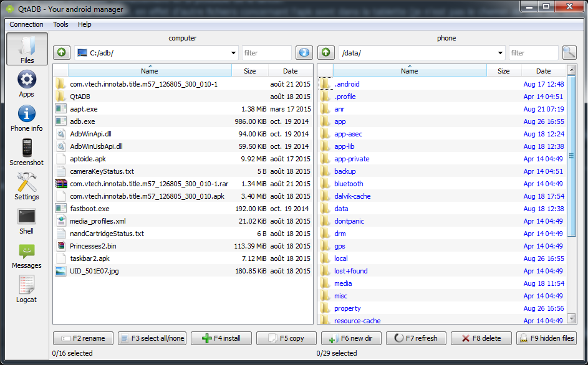Open the Settings panel

[27, 186]
